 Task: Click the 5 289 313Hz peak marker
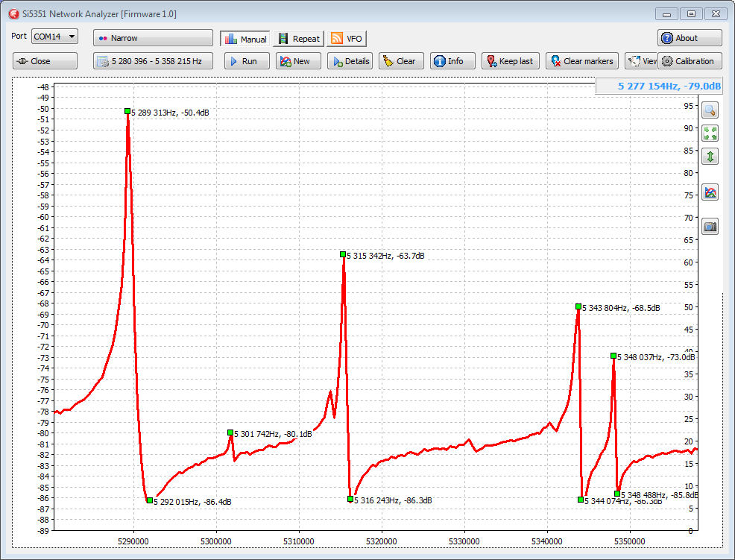coord(127,111)
